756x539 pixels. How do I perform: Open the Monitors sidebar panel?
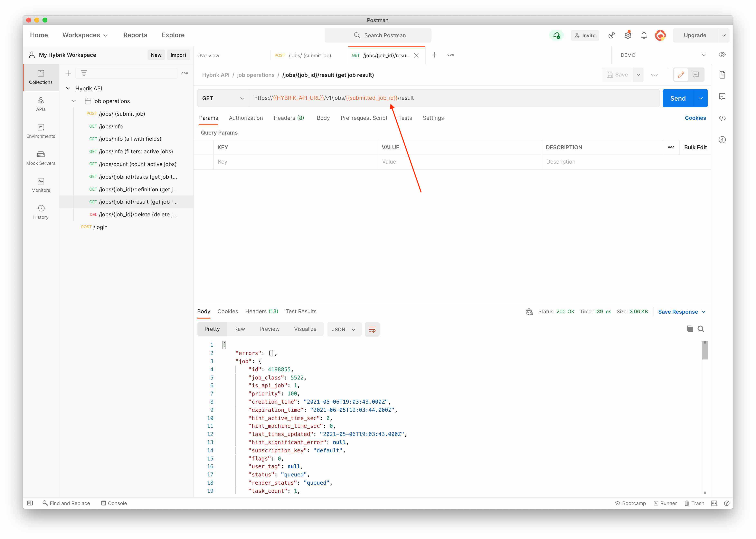click(41, 185)
